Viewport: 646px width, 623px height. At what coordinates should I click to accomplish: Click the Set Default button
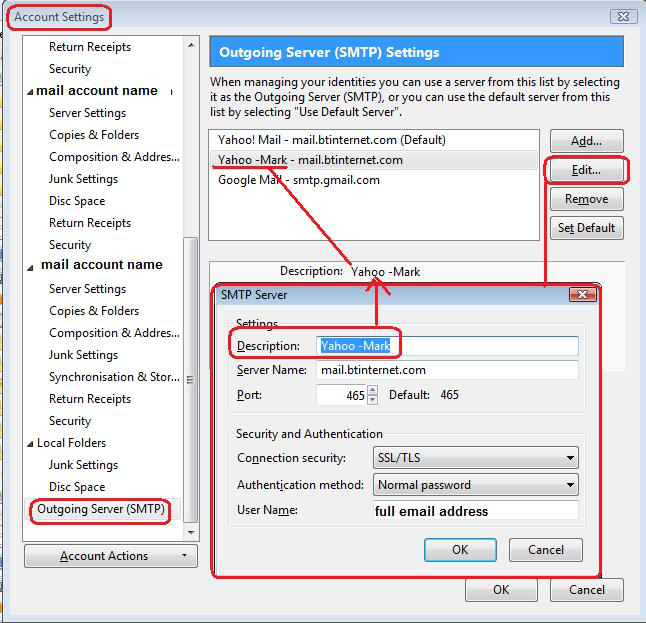[x=586, y=228]
